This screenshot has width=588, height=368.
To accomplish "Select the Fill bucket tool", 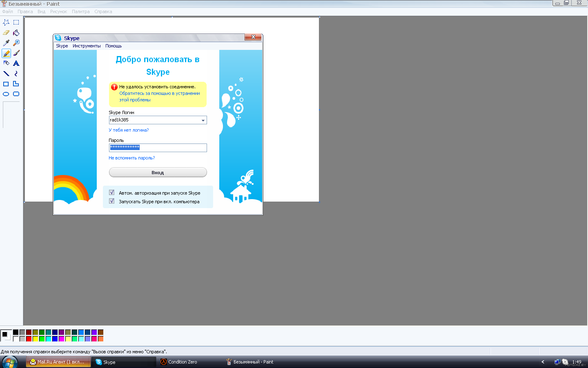I will (x=16, y=33).
